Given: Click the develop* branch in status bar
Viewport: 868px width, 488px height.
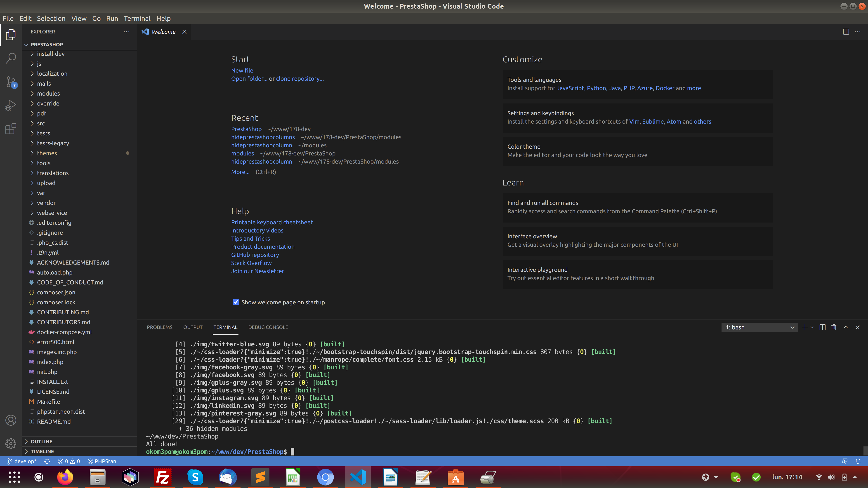Looking at the screenshot, I should (22, 461).
